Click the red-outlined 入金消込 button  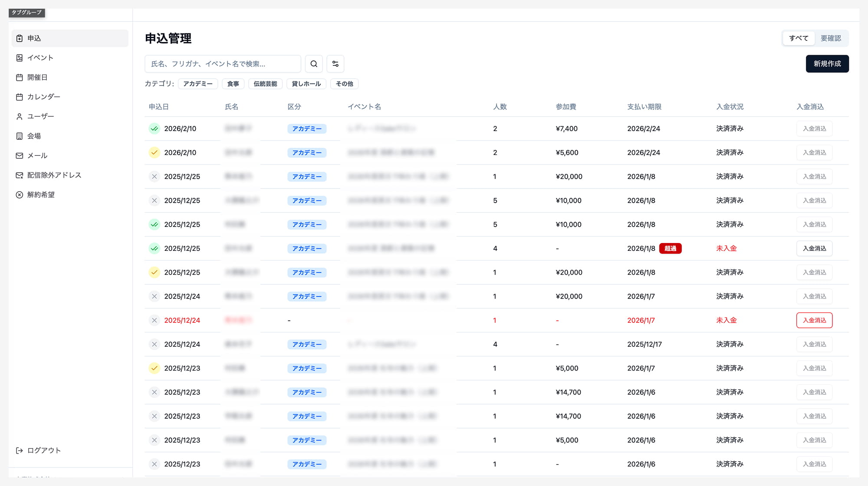(814, 320)
